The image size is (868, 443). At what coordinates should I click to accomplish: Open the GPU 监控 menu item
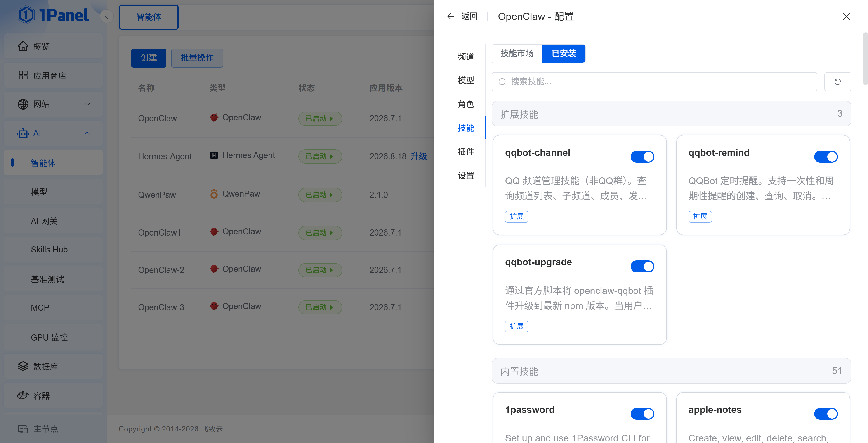click(54, 337)
